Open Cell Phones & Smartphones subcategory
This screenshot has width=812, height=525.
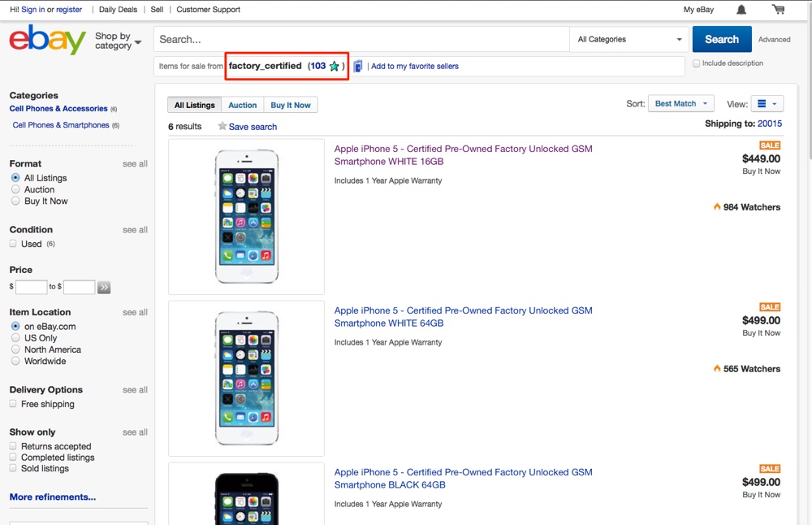tap(61, 125)
